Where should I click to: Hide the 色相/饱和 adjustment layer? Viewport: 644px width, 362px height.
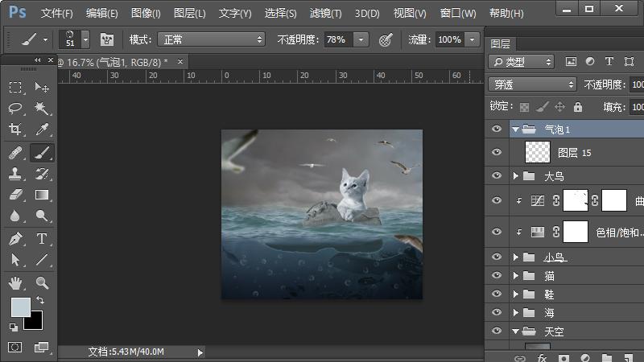pyautogui.click(x=497, y=232)
